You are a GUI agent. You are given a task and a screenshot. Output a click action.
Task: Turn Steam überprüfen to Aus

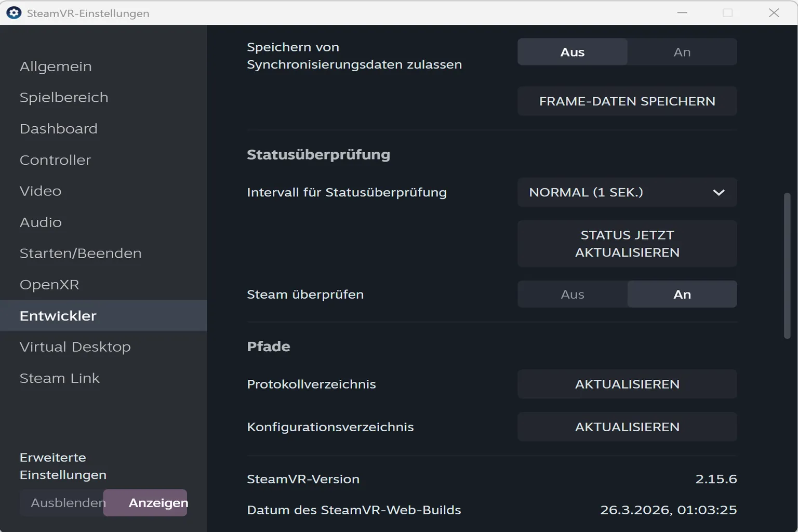(x=573, y=294)
